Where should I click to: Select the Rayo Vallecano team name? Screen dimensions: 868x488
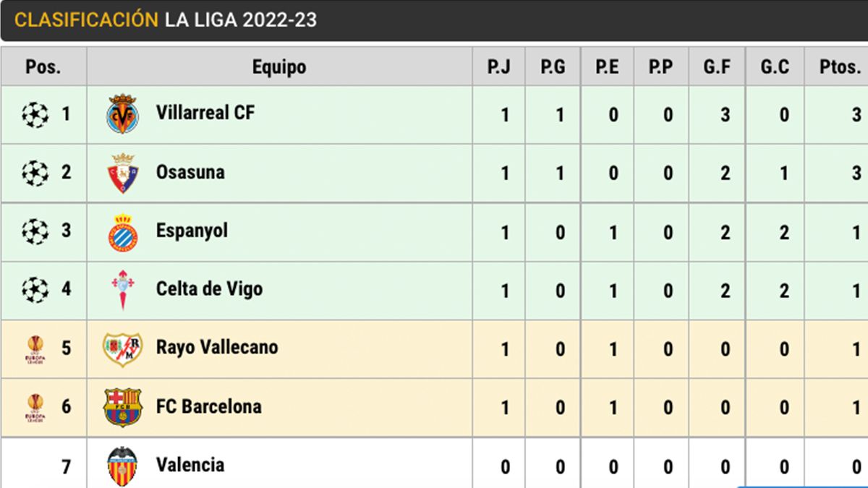pyautogui.click(x=217, y=347)
